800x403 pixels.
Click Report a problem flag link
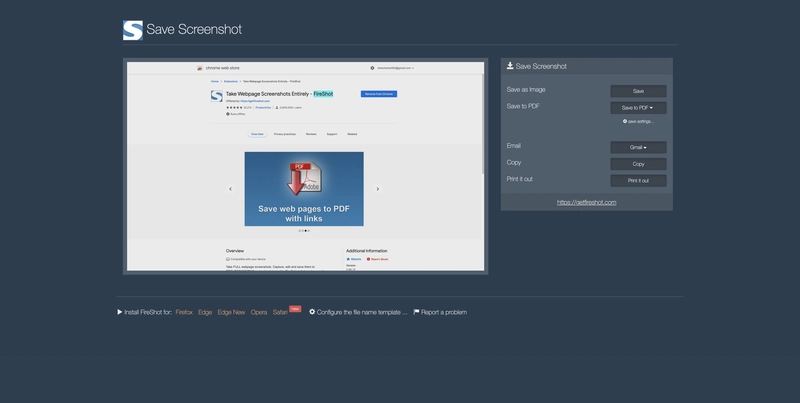[x=440, y=312]
